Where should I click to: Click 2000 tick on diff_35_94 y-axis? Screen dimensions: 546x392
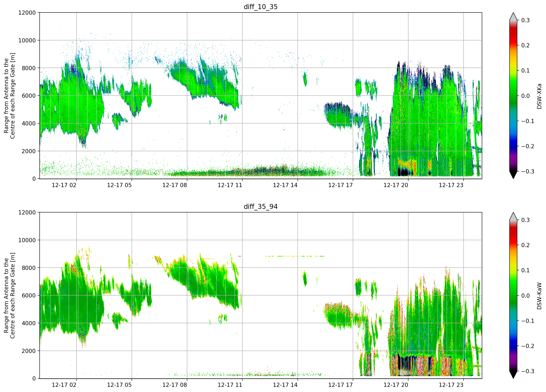point(29,351)
